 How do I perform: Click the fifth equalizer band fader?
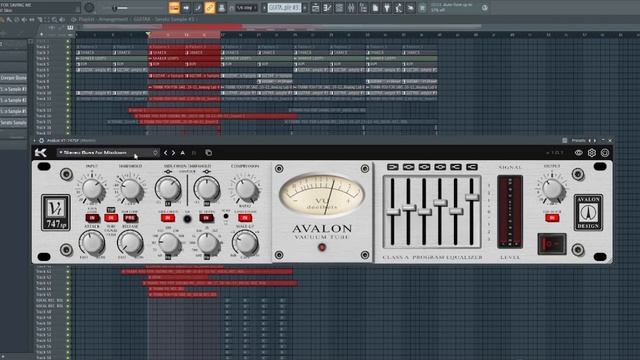[x=456, y=211]
